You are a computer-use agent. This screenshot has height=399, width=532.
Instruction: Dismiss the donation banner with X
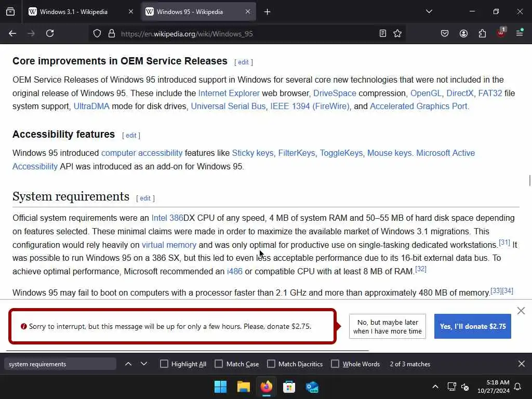521,311
